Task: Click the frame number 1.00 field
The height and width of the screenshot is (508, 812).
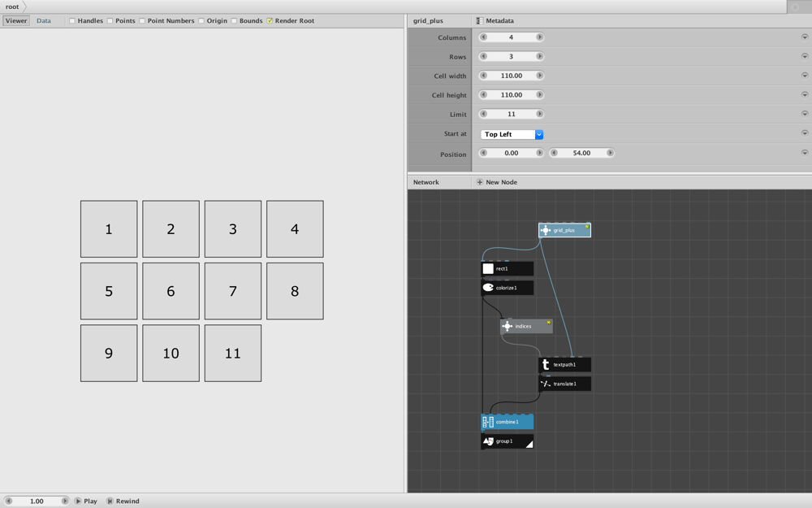Action: click(37, 501)
